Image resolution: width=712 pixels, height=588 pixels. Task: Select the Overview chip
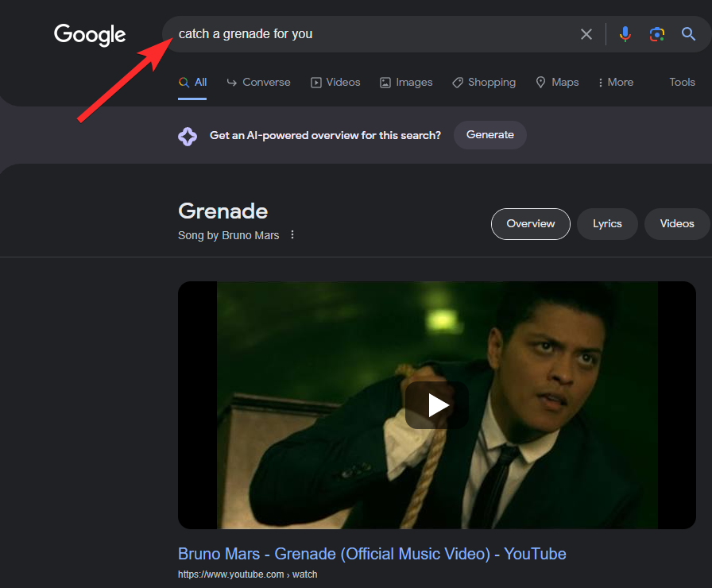click(530, 224)
